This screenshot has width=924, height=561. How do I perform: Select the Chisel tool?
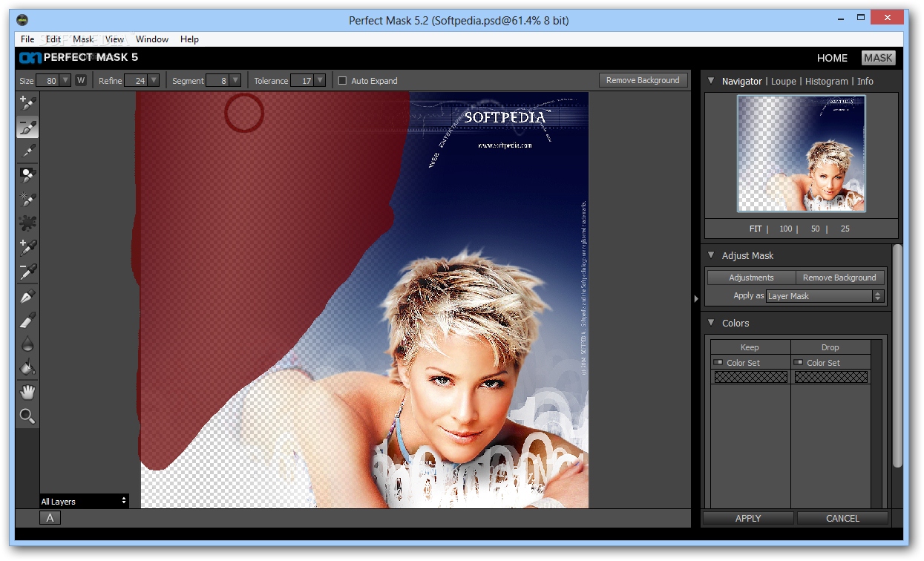(27, 321)
